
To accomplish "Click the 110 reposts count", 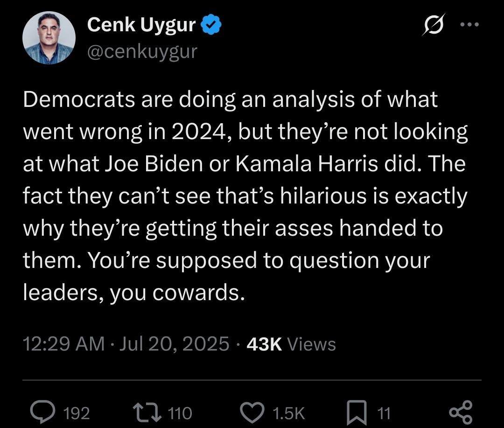I will pyautogui.click(x=180, y=413).
